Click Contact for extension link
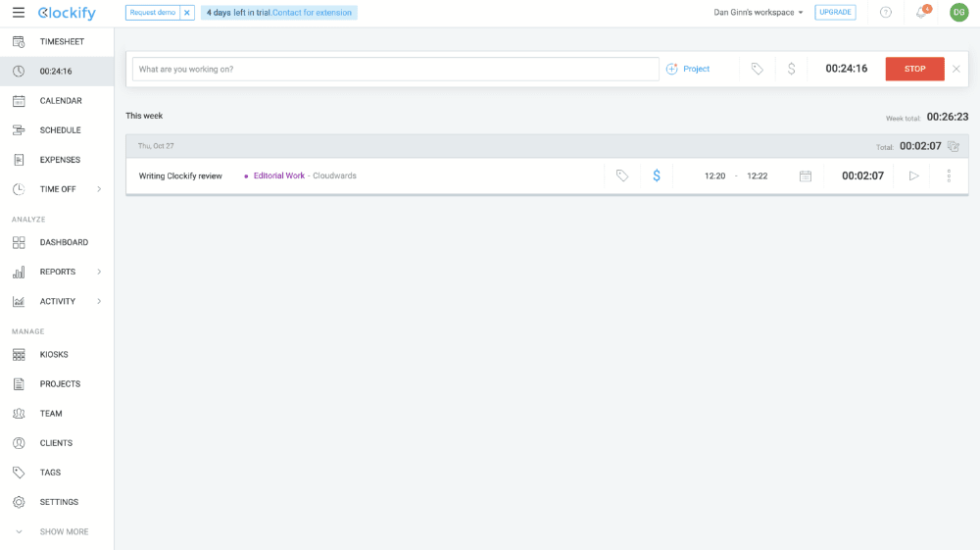The height and width of the screenshot is (550, 980). pyautogui.click(x=312, y=13)
